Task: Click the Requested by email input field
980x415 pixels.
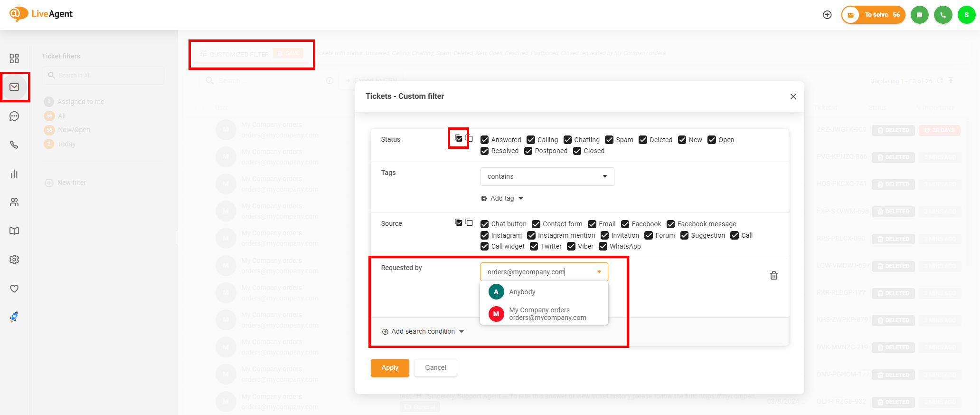Action: click(537, 272)
